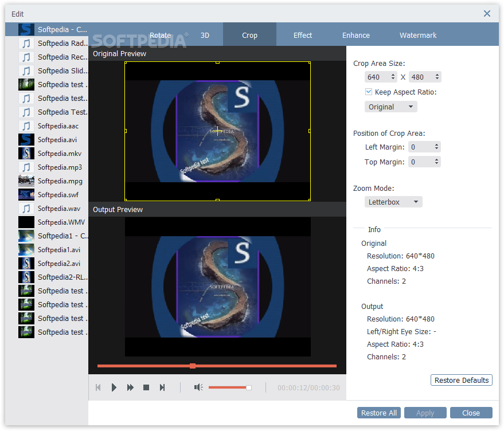Select Softpedia - C... selected list item

pyautogui.click(x=46, y=29)
